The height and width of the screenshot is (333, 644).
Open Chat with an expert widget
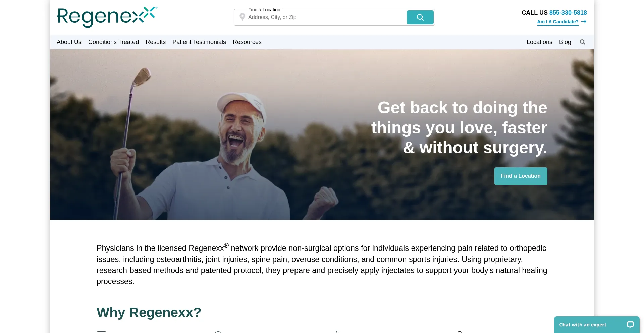click(597, 325)
